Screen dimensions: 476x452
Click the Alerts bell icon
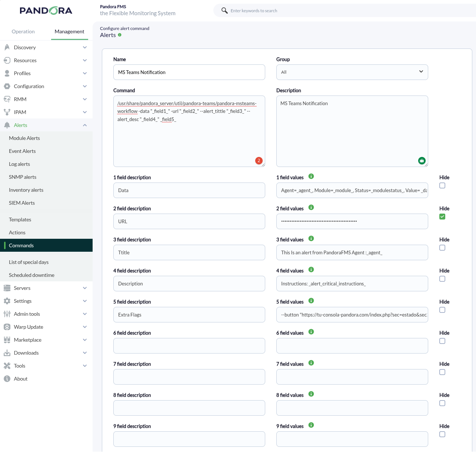coord(7,125)
